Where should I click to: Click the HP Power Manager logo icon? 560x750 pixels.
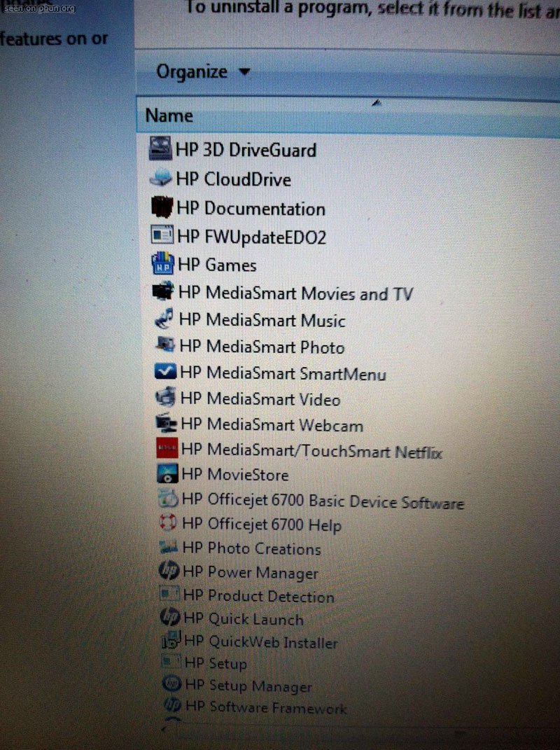(x=169, y=570)
